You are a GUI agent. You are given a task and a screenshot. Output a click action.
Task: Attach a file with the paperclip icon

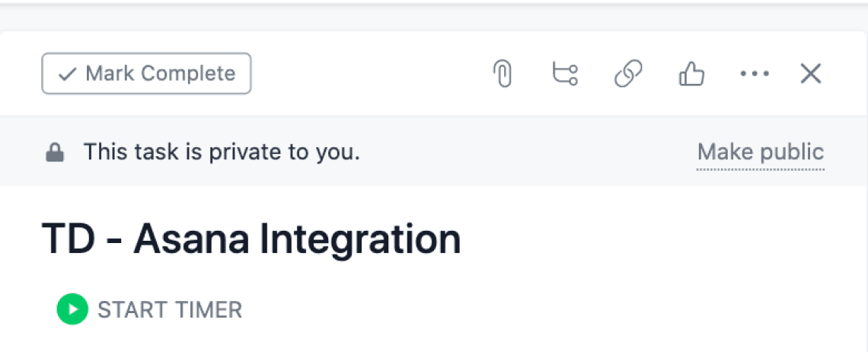(503, 74)
